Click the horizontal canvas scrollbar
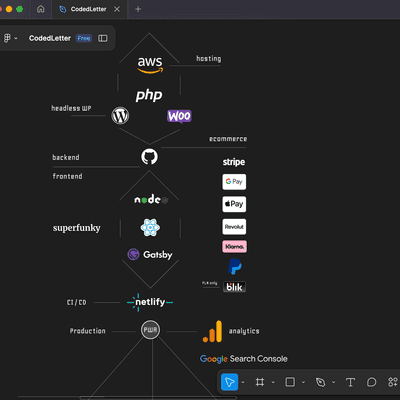Viewport: 400px width, 400px height. [158, 398]
